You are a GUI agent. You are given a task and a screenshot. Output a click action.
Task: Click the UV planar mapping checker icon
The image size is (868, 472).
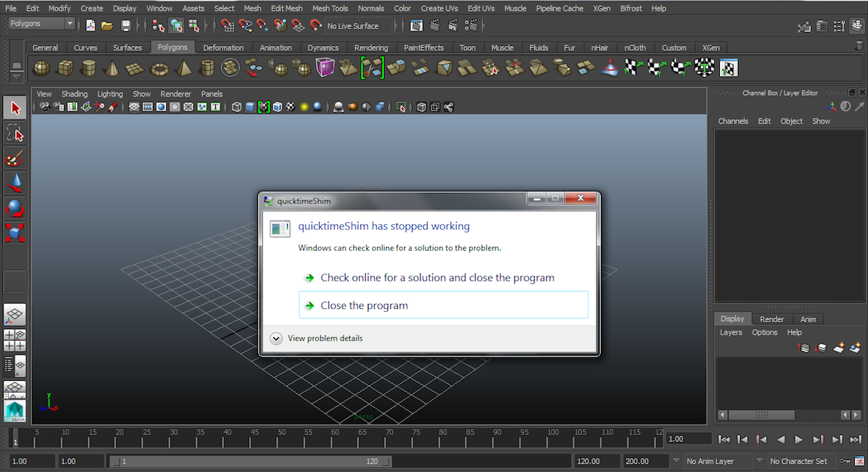pyautogui.click(x=634, y=68)
